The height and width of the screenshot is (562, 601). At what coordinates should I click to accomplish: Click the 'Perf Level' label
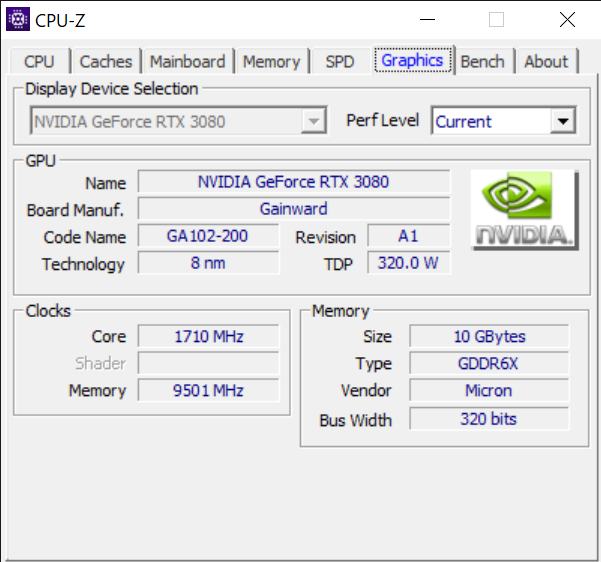pyautogui.click(x=383, y=120)
